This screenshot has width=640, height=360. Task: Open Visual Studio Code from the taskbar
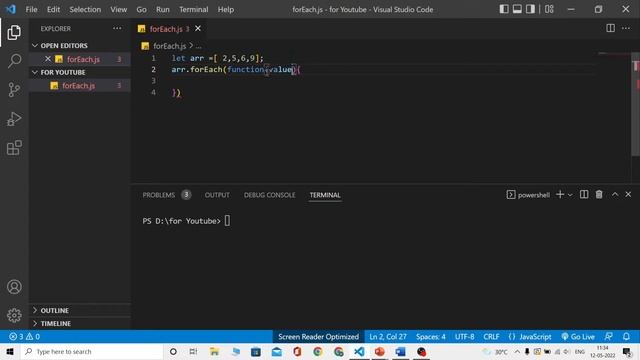(x=359, y=351)
